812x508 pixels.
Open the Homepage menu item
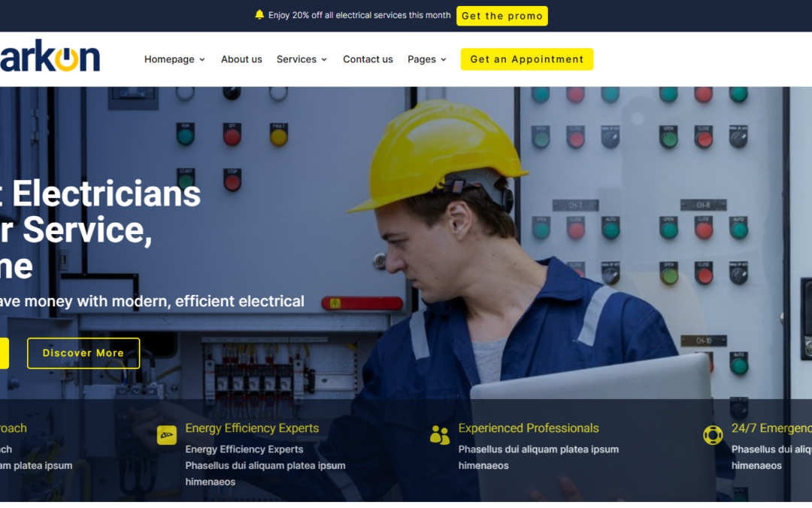(x=169, y=59)
